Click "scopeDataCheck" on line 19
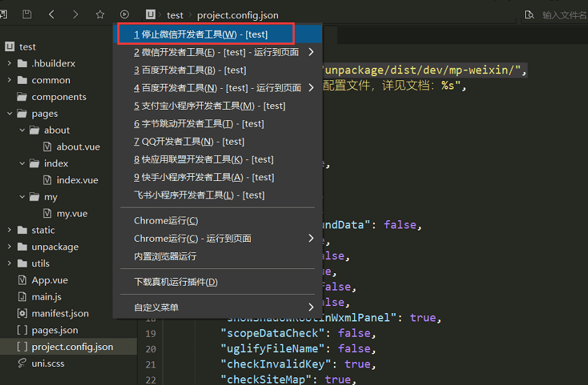Image resolution: width=588 pixels, height=385 pixels. click(x=272, y=333)
